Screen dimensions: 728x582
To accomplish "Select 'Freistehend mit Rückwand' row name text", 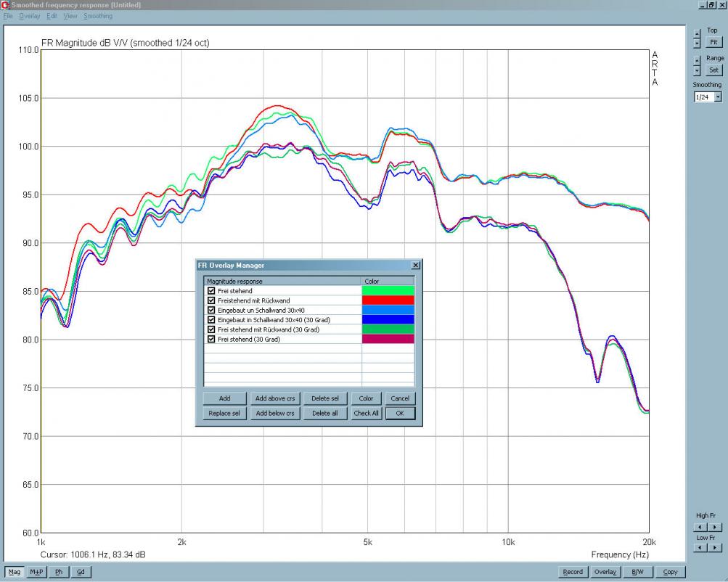I will [253, 300].
